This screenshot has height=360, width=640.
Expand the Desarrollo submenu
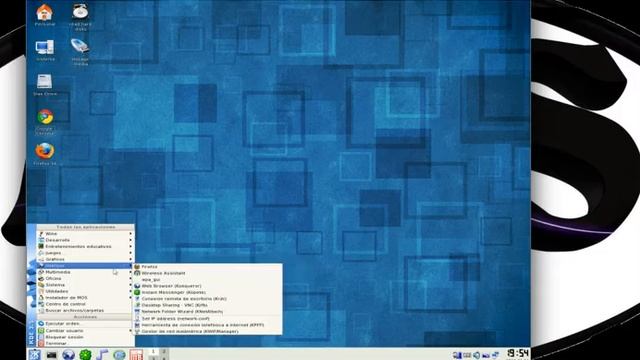point(85,240)
